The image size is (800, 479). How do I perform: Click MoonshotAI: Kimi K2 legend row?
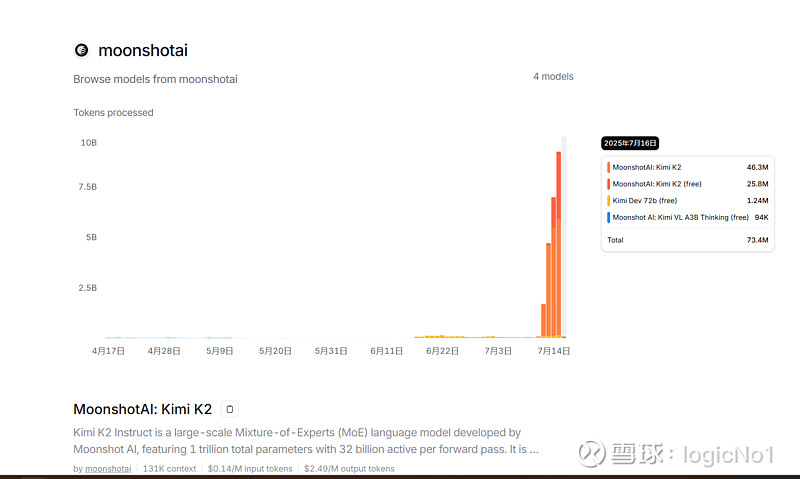tap(688, 167)
